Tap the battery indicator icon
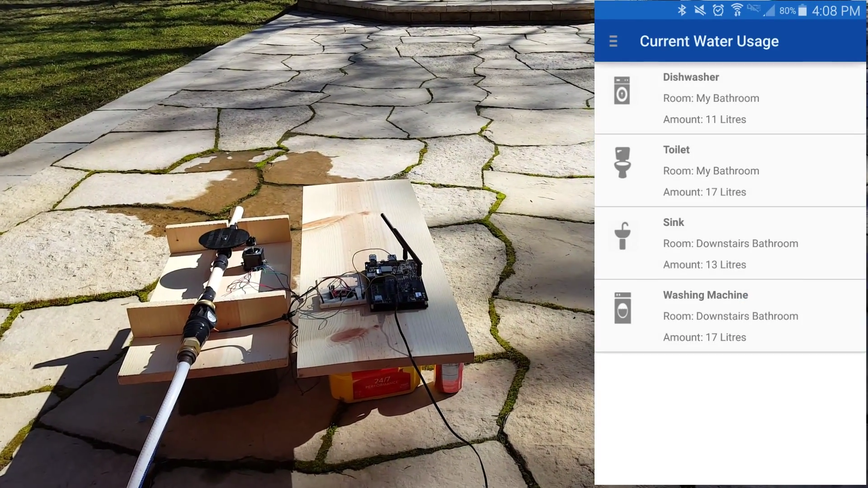 pyautogui.click(x=802, y=10)
